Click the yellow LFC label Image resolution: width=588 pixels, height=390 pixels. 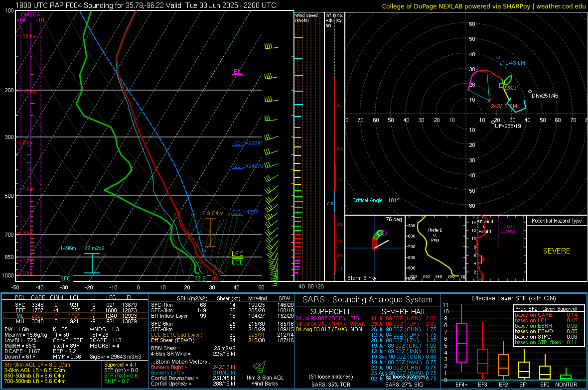tap(237, 254)
